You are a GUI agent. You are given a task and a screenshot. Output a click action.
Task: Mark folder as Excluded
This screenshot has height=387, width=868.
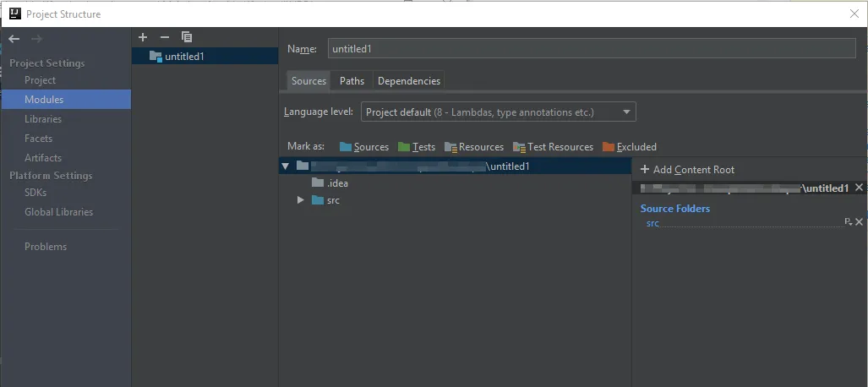[630, 147]
